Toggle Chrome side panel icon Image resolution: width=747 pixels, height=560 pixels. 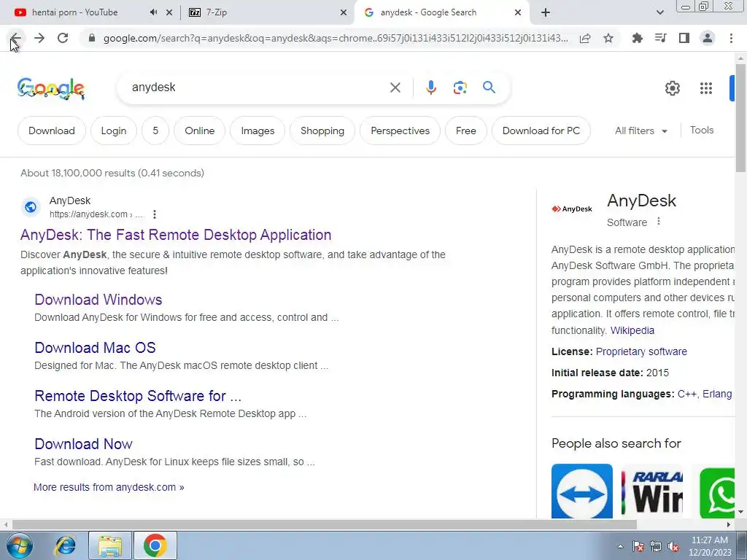(684, 38)
